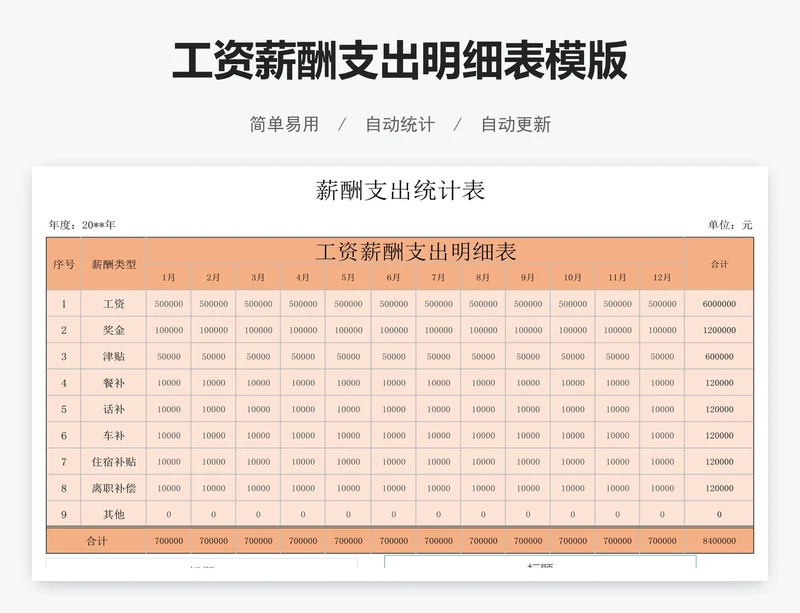Select the 序号 header cell
Image resolution: width=800 pixels, height=613 pixels.
click(x=64, y=264)
